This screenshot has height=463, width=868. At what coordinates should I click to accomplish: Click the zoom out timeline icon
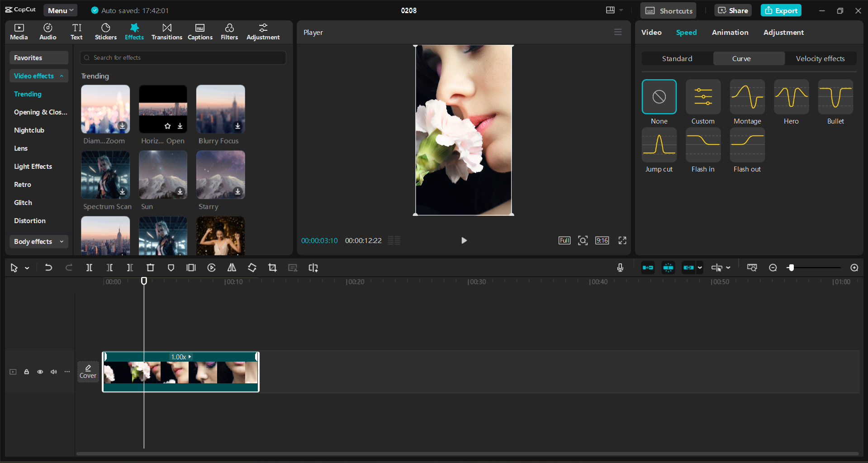773,268
